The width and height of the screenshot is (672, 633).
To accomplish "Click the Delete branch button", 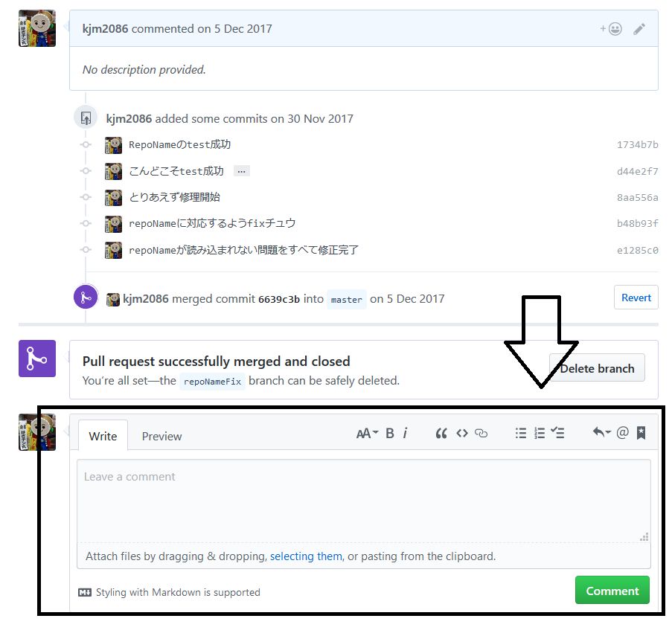I will pos(597,368).
